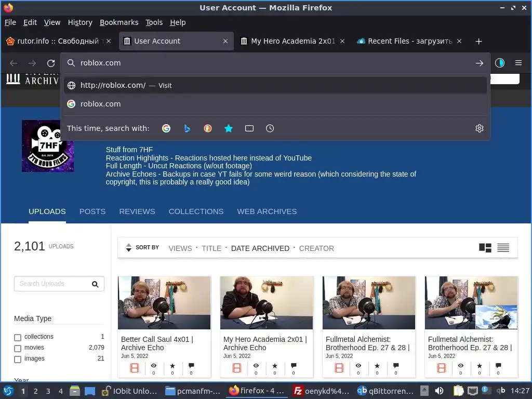Open a new tab with plus icon
532x399 pixels.
[x=478, y=42]
